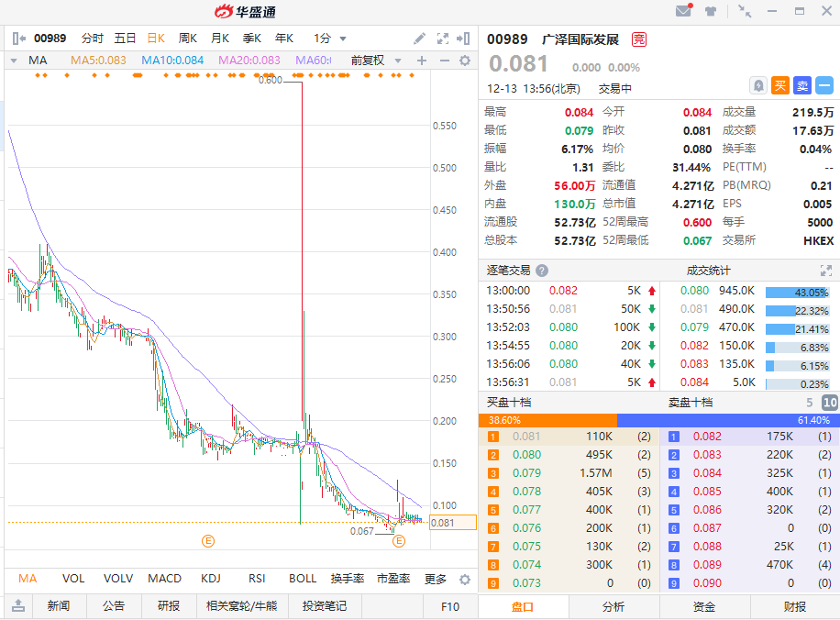
Task: Click the help icon beside 逐笔交易
Action: click(x=542, y=271)
